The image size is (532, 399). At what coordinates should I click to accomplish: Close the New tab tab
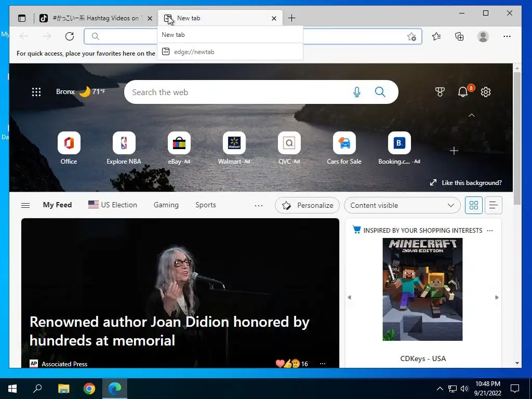pyautogui.click(x=274, y=18)
